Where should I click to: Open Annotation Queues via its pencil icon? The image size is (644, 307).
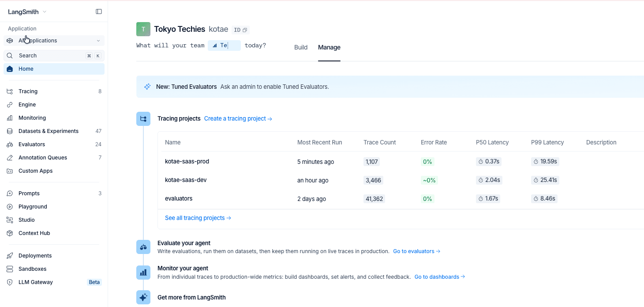coord(10,158)
